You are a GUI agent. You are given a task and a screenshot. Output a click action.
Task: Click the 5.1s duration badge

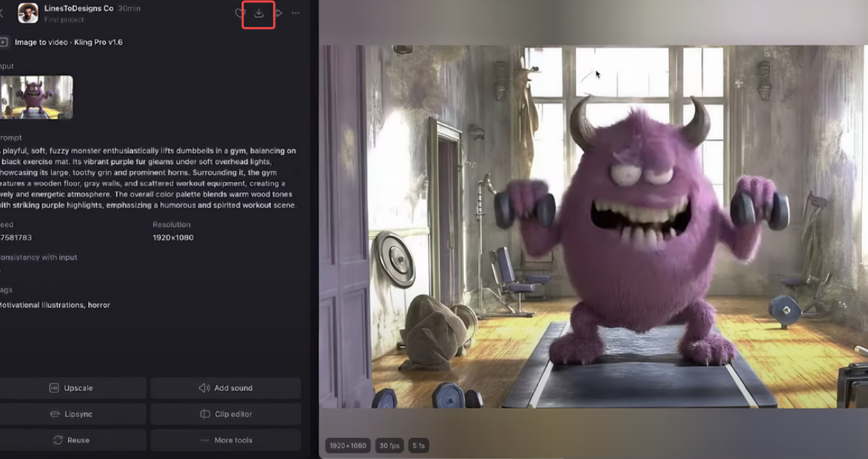pyautogui.click(x=419, y=446)
